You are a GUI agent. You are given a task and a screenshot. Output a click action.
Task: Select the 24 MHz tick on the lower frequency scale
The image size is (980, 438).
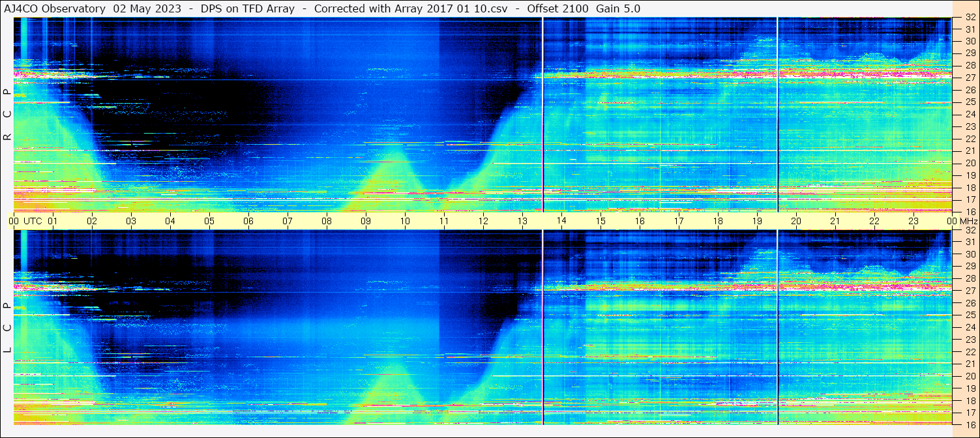click(969, 327)
